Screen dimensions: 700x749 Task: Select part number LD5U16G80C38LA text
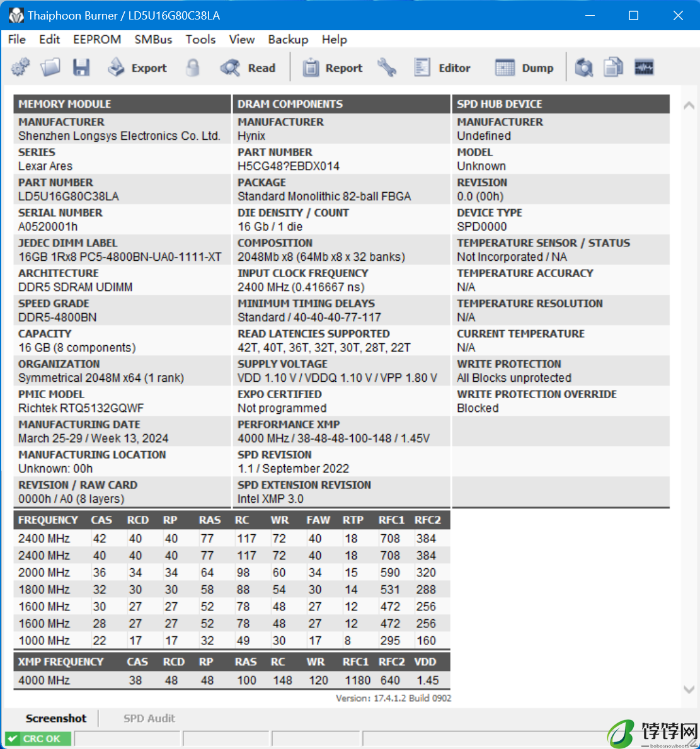pos(68,197)
